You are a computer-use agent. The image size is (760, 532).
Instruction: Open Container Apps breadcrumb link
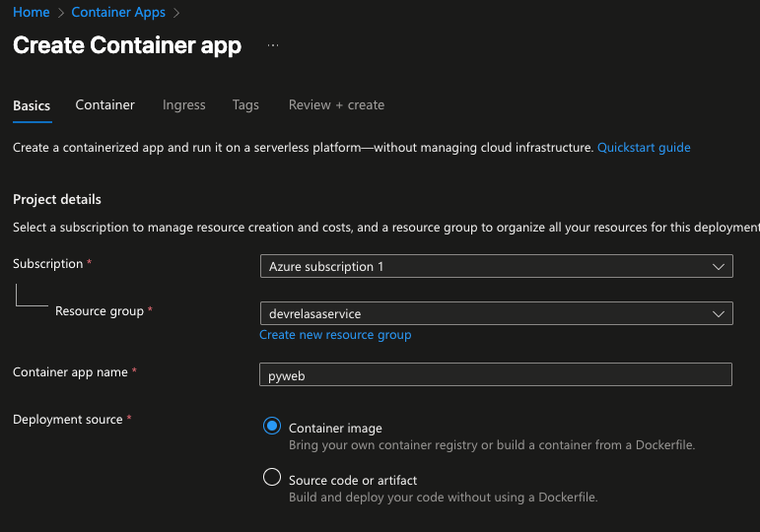pyautogui.click(x=118, y=12)
